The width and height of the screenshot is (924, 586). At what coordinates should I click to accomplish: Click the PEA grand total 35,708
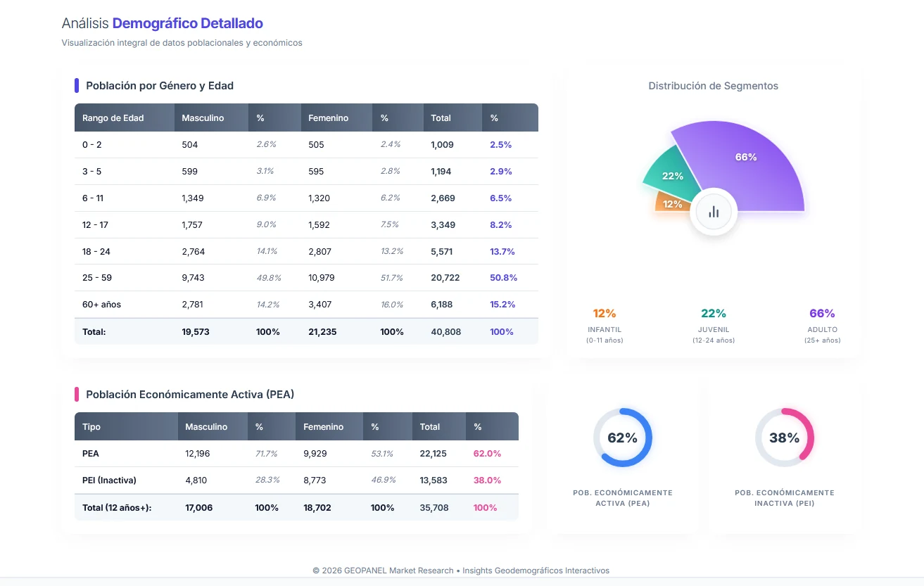[434, 508]
